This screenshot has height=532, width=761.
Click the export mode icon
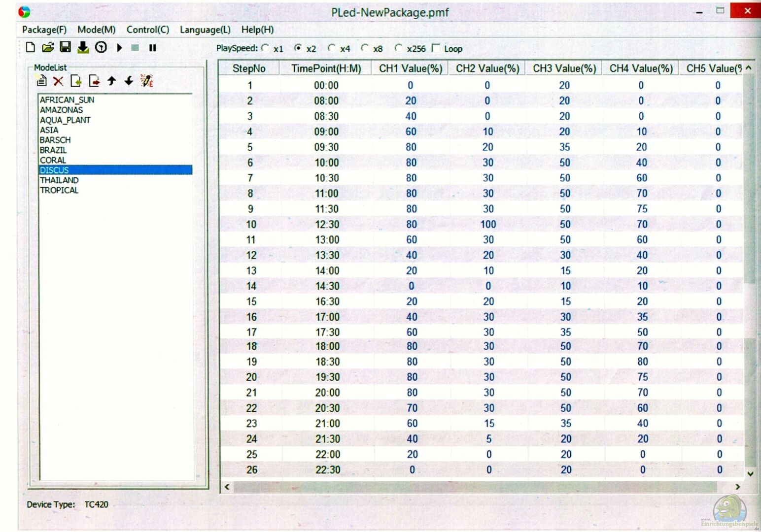tap(94, 81)
